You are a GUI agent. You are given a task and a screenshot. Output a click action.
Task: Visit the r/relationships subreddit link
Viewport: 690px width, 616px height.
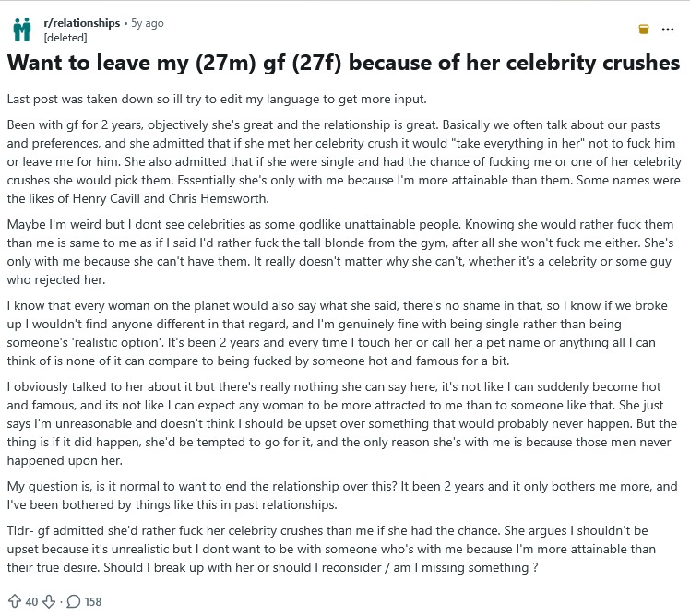click(x=82, y=23)
